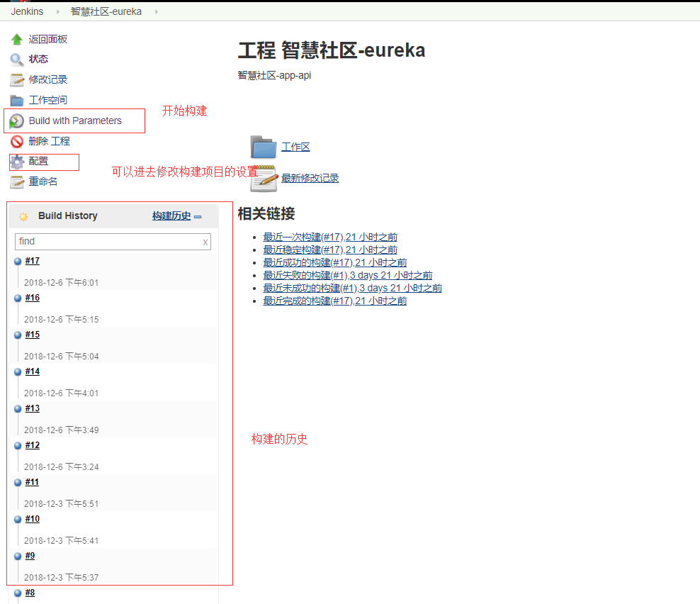Open build #12 link
The height and width of the screenshot is (604, 700).
(x=33, y=445)
